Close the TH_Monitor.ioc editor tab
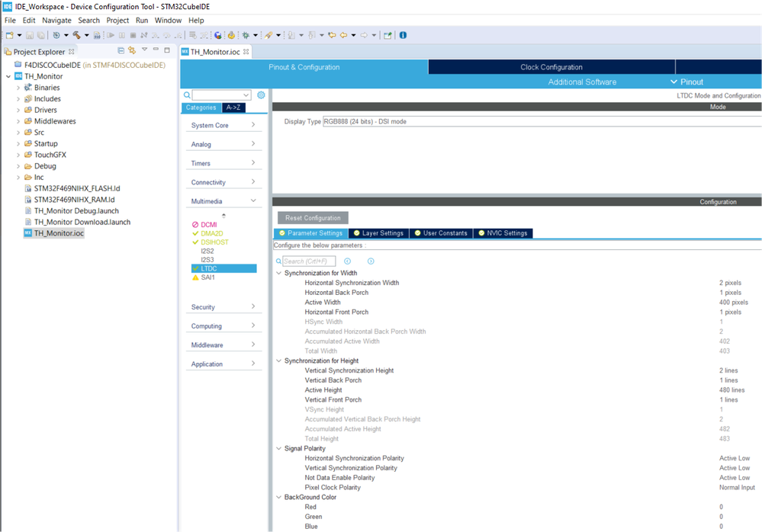 point(246,52)
